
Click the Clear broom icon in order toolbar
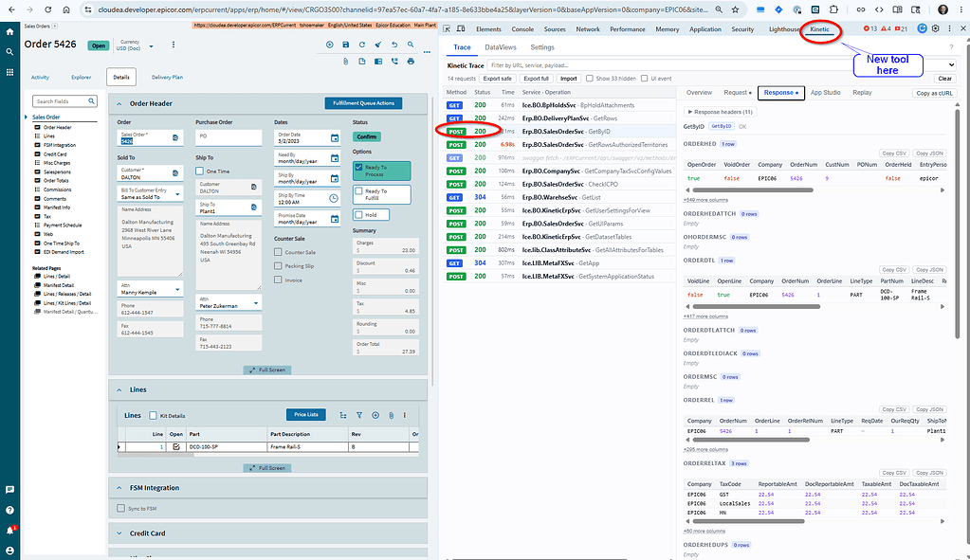point(378,45)
